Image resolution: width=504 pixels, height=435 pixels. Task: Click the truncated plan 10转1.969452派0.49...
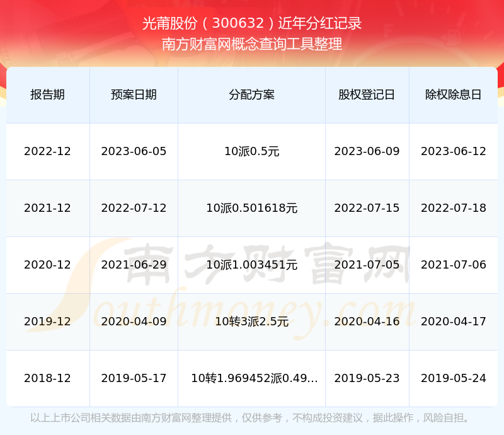point(255,378)
